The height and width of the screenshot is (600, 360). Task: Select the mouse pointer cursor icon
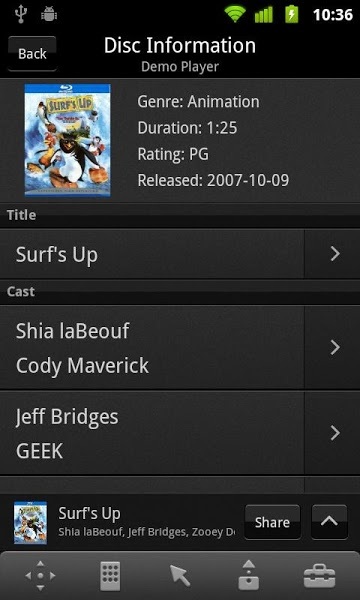pyautogui.click(x=180, y=576)
